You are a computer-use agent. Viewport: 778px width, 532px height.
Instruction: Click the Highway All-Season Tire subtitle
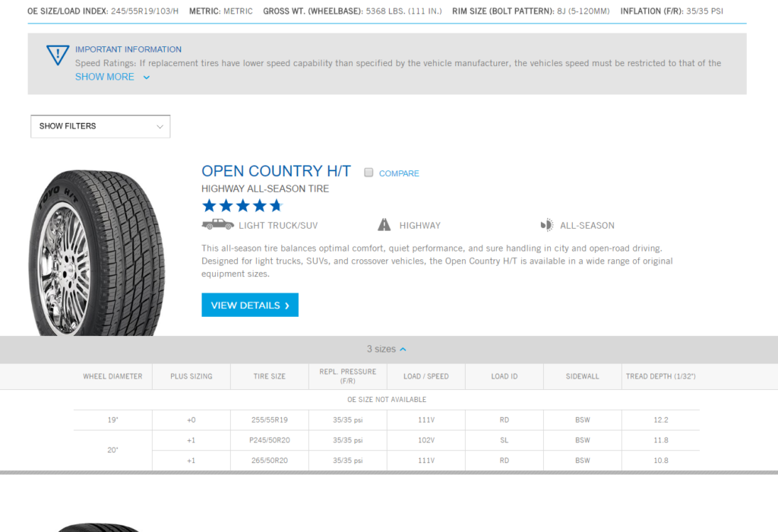pos(265,188)
